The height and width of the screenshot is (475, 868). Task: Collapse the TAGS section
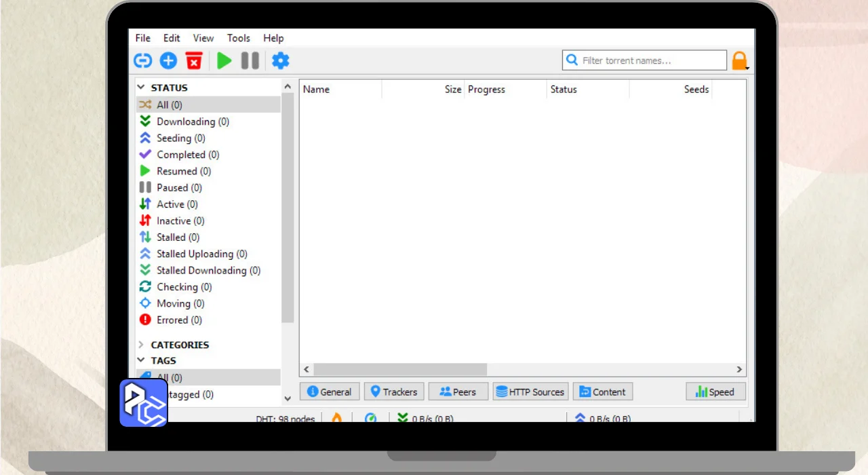point(141,361)
